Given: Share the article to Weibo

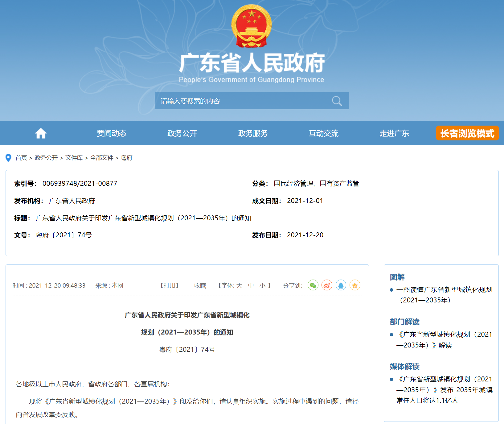Looking at the screenshot, I should click(327, 285).
